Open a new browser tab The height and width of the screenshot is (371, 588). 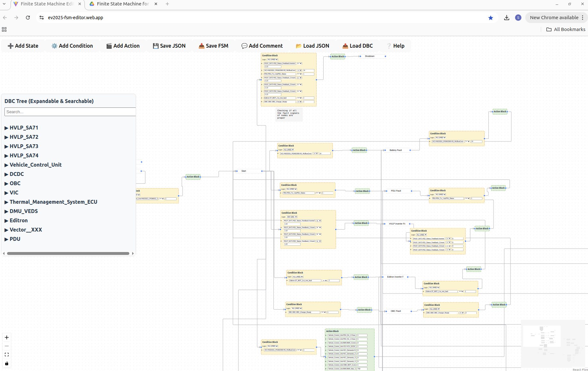pyautogui.click(x=167, y=4)
